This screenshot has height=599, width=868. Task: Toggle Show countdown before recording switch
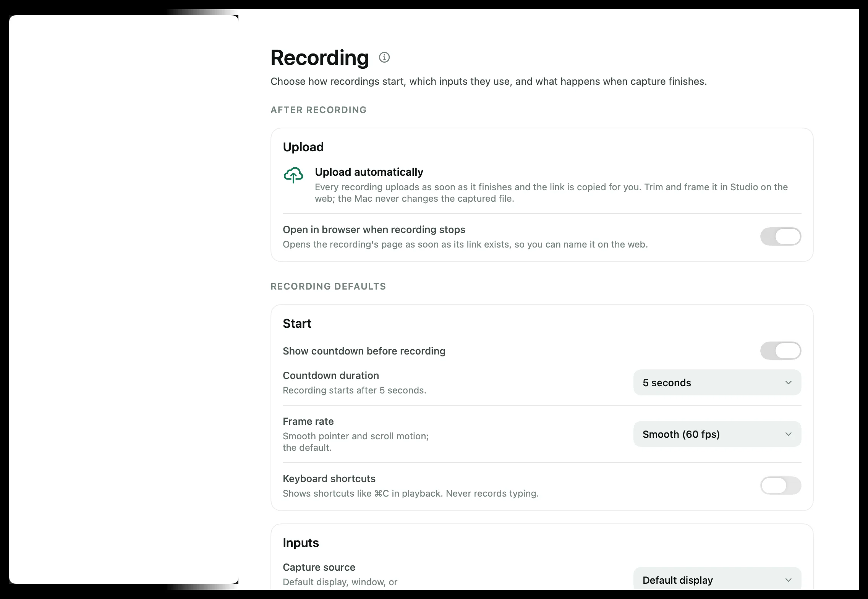click(781, 351)
